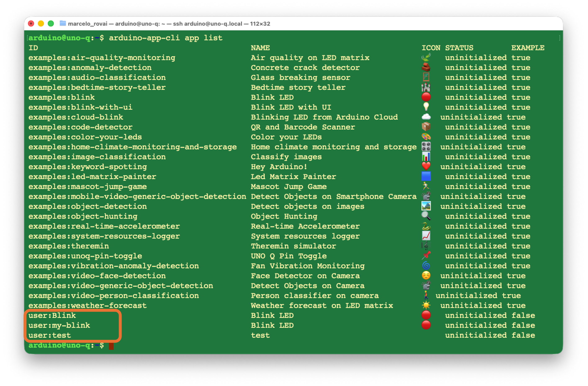Click the sun icon for Weather forecast on LED matrix
588x386 pixels.
coord(426,305)
